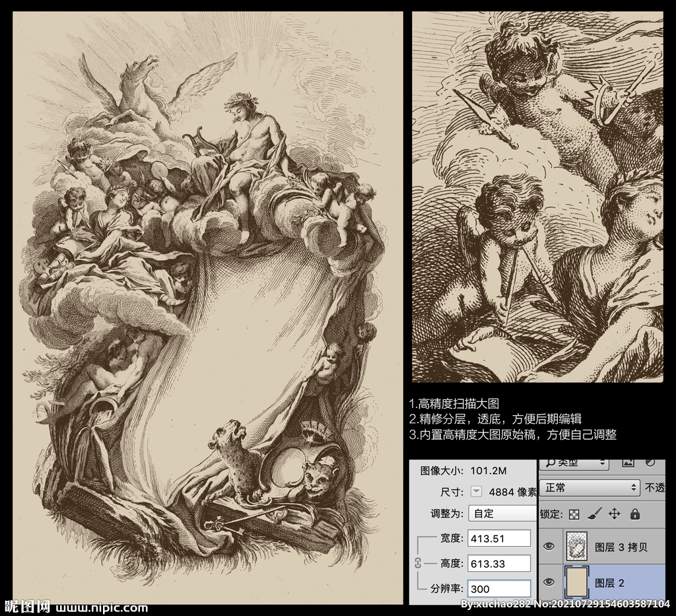This screenshot has width=676, height=616.
Task: Click the 宽度 field showing 413.51
Action: [499, 538]
